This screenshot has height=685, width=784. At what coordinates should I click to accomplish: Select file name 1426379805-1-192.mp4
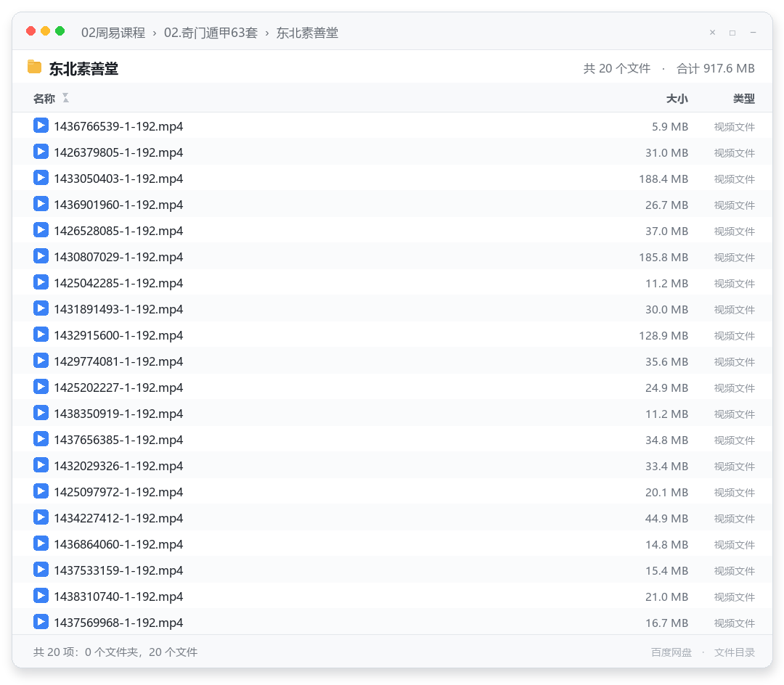(x=118, y=152)
